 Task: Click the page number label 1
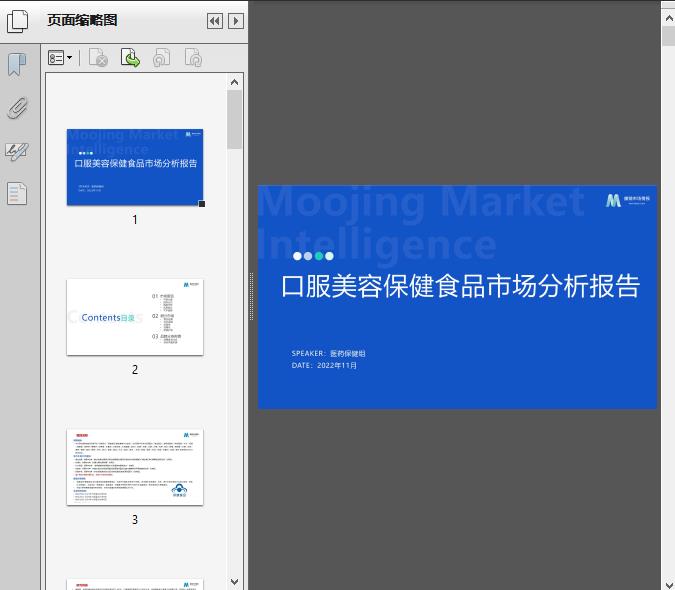[x=135, y=220]
